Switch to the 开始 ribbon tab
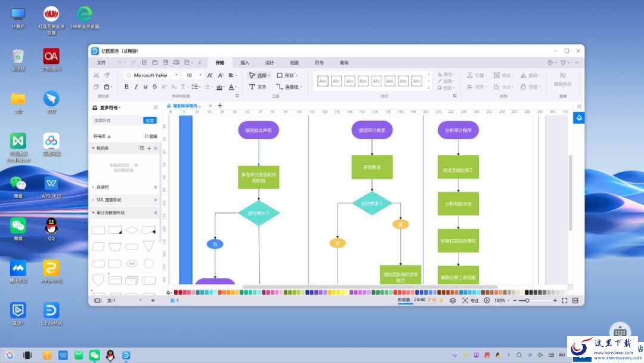 (x=220, y=63)
